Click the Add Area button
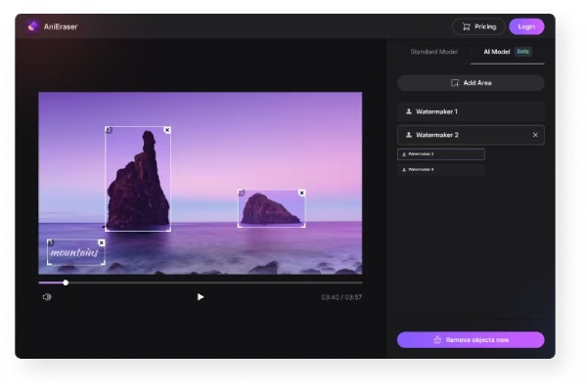 click(x=471, y=83)
